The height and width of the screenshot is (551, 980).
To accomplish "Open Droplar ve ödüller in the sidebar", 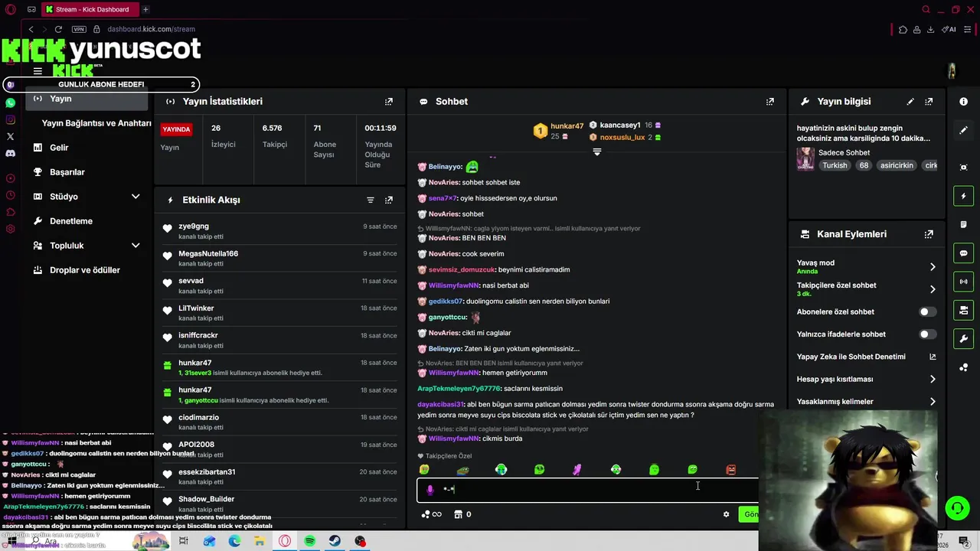I will 85,270.
